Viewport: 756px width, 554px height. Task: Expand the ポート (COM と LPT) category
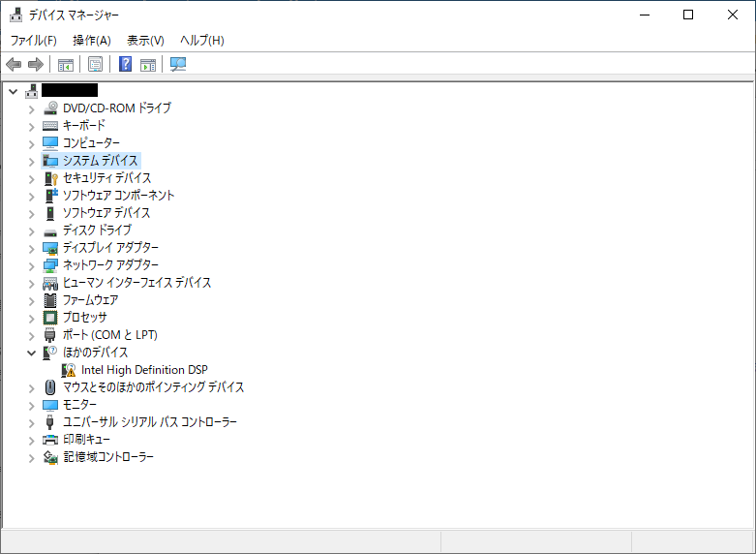[x=32, y=336]
